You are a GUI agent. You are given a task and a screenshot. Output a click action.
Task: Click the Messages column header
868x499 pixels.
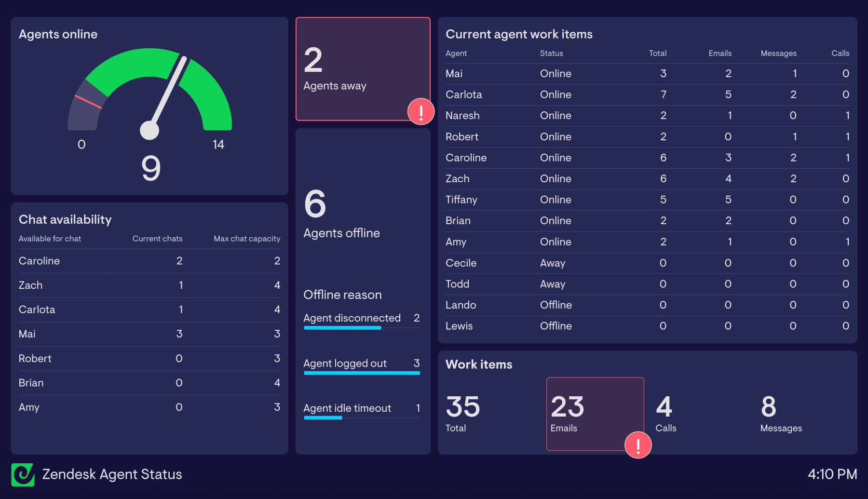click(778, 53)
